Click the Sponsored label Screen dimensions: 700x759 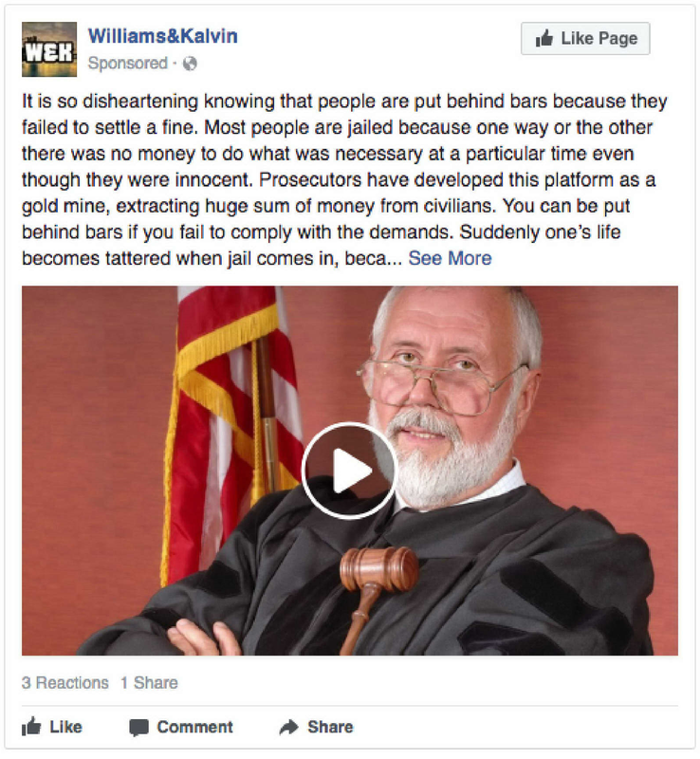pyautogui.click(x=128, y=64)
